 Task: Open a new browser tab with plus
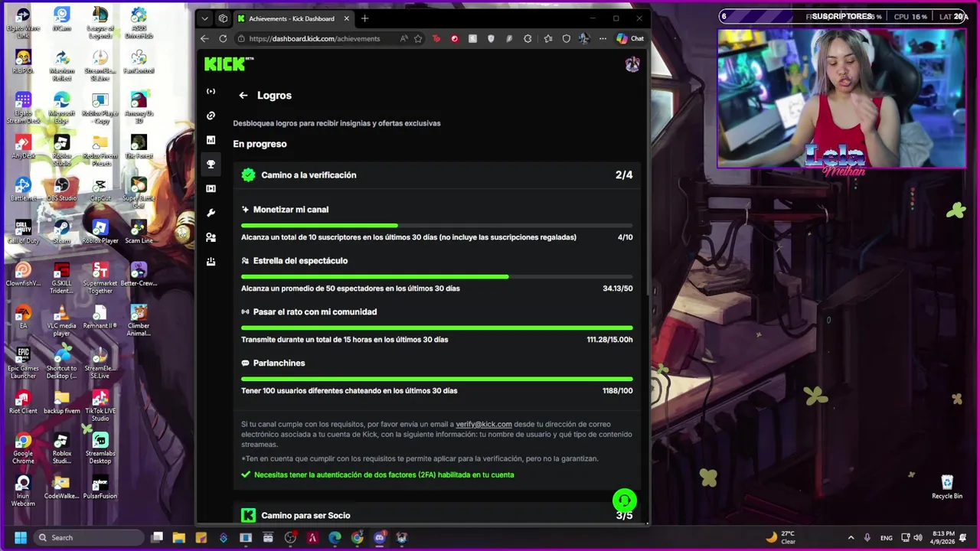tap(364, 18)
